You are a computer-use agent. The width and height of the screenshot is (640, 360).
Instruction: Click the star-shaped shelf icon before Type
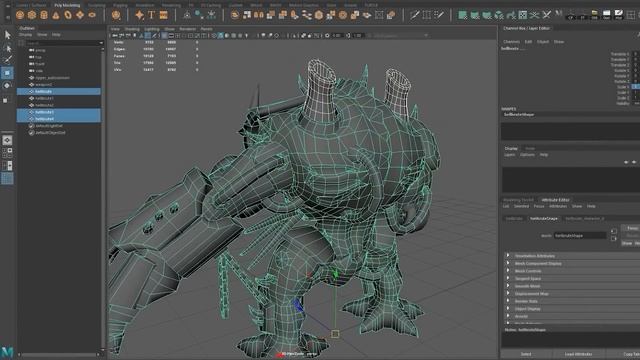140,16
